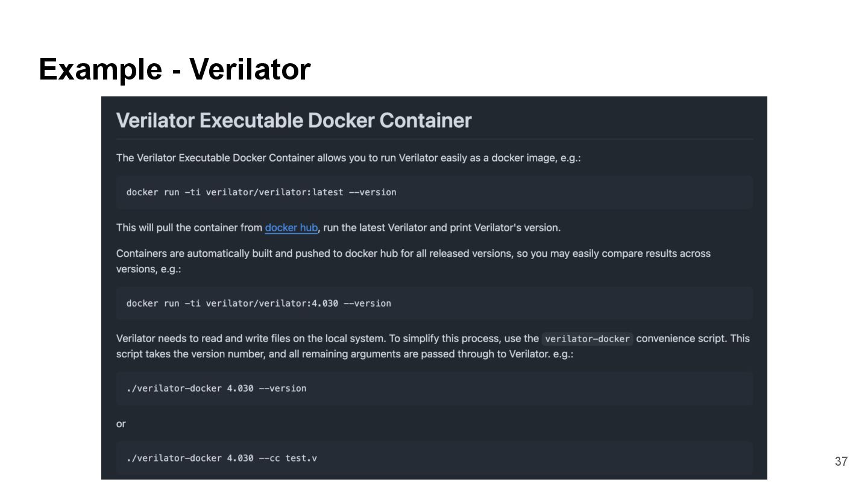Click docker run in the first command
The height and width of the screenshot is (488, 868).
[153, 192]
